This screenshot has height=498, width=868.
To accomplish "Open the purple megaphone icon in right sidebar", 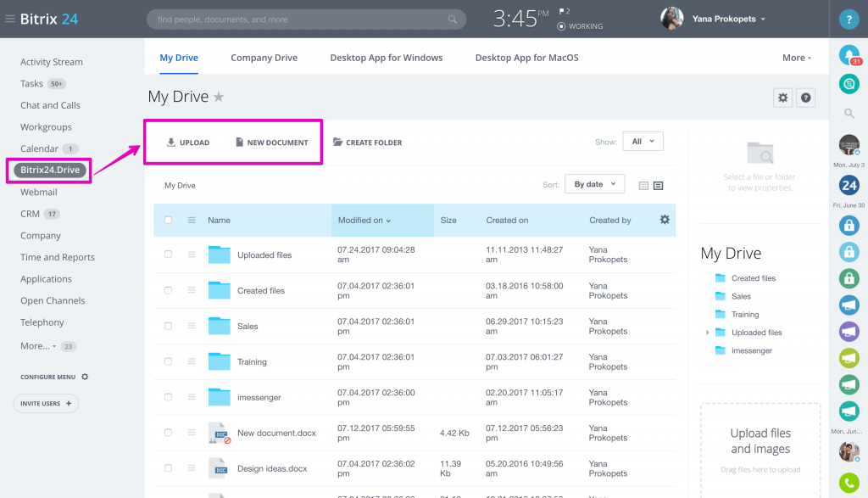I will pyautogui.click(x=849, y=331).
